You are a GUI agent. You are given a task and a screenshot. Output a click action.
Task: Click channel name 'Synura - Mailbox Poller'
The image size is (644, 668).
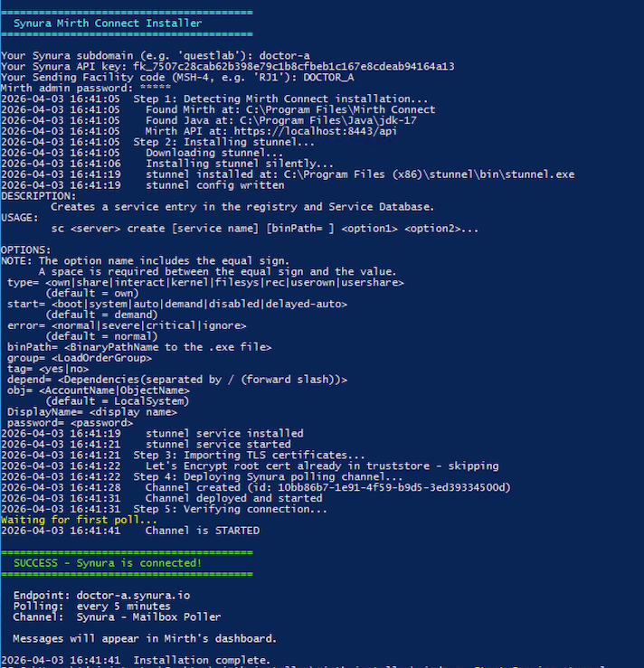point(148,616)
